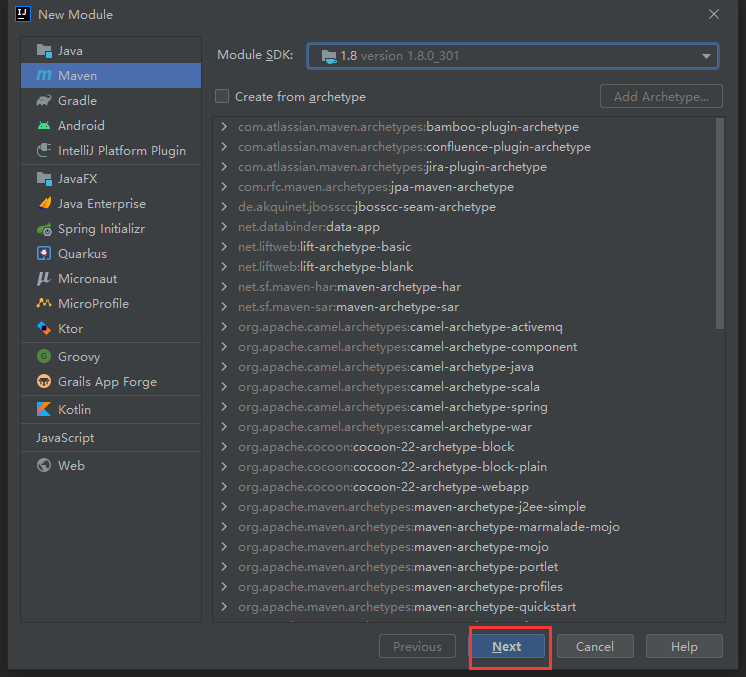Select the Java folder icon in sidebar
The width and height of the screenshot is (746, 677).
44,50
